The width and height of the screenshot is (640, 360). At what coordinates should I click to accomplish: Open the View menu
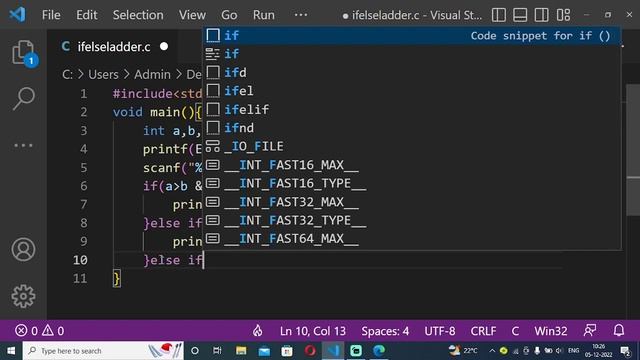point(192,15)
